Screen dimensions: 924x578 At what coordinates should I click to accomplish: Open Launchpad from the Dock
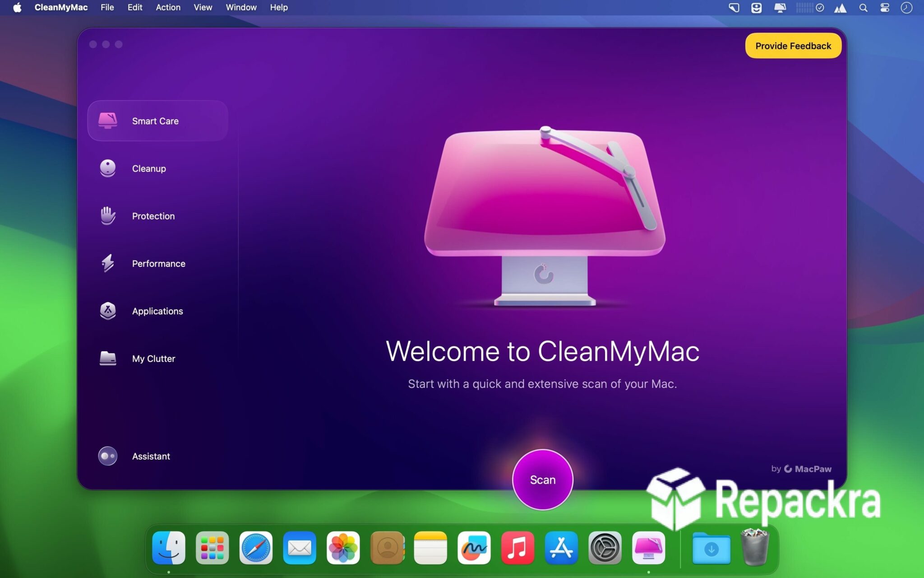click(212, 548)
